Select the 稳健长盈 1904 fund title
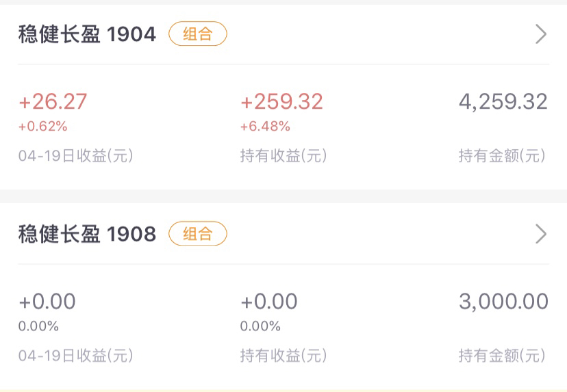Screen dimensions: 567x392 click(x=87, y=34)
